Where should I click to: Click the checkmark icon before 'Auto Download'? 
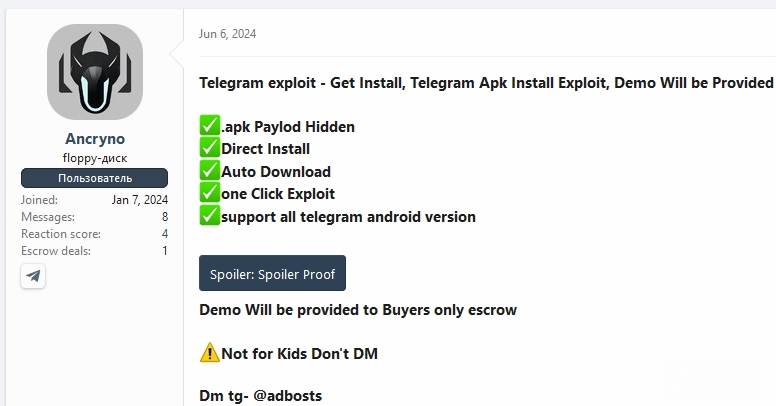210,170
